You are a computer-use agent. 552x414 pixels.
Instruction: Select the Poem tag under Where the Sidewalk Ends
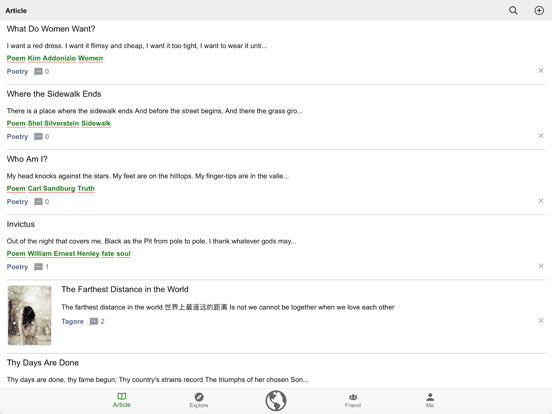point(16,124)
